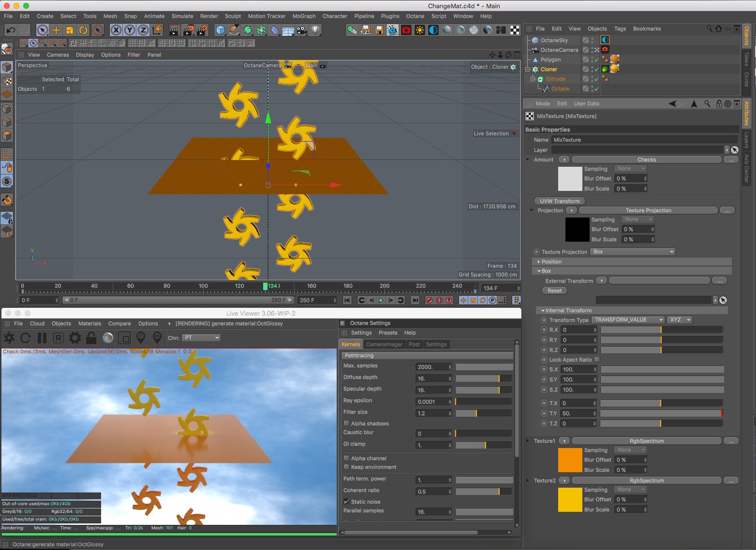756x550 pixels.
Task: Click the Octane sun daylight icon in the toolbar
Action: click(x=420, y=30)
